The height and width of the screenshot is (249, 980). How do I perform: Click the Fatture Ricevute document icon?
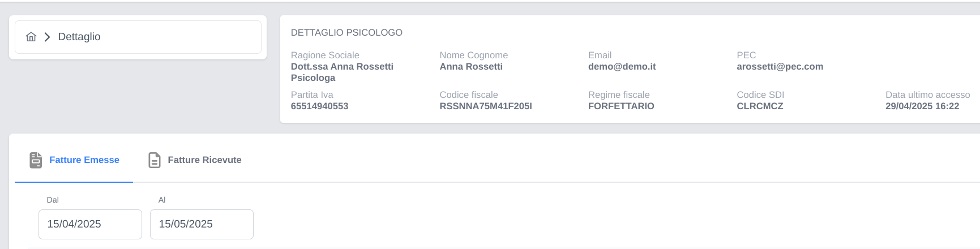tap(155, 160)
